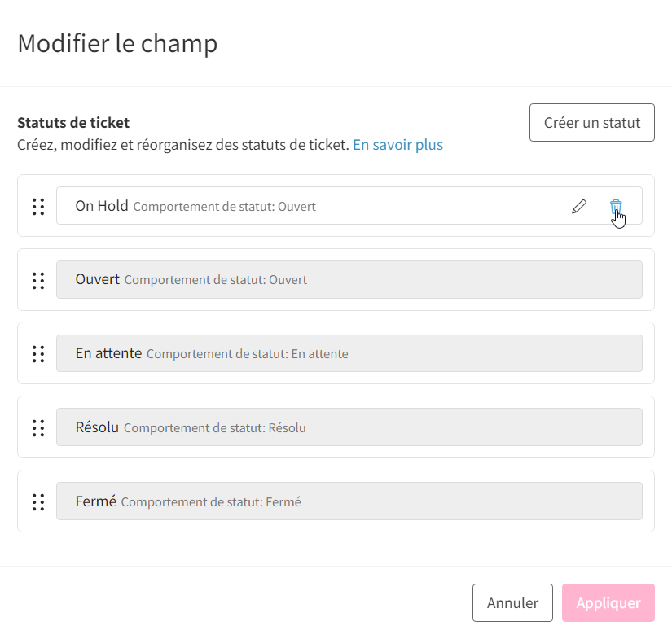Select the Fermé status row
Screen dimensions: 672x639
pos(349,501)
